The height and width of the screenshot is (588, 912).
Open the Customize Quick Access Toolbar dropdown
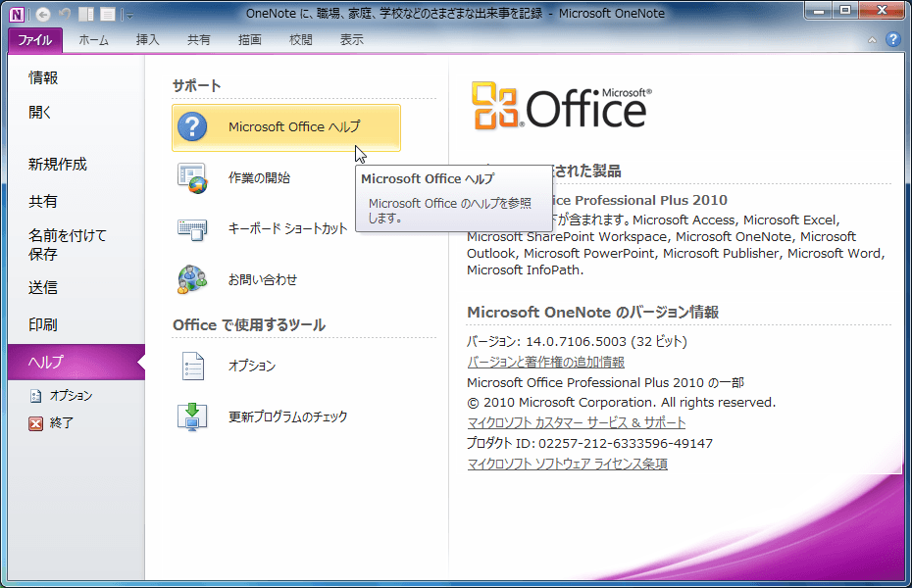tap(129, 15)
